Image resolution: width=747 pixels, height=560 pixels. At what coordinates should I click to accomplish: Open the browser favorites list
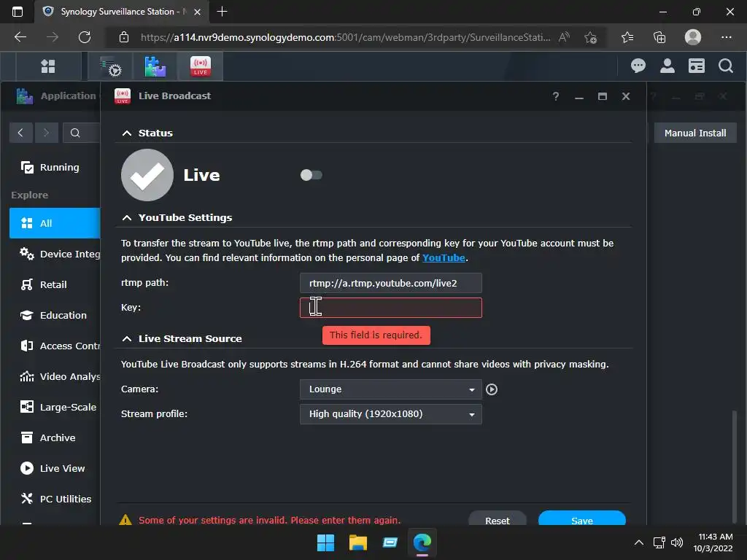pos(627,37)
